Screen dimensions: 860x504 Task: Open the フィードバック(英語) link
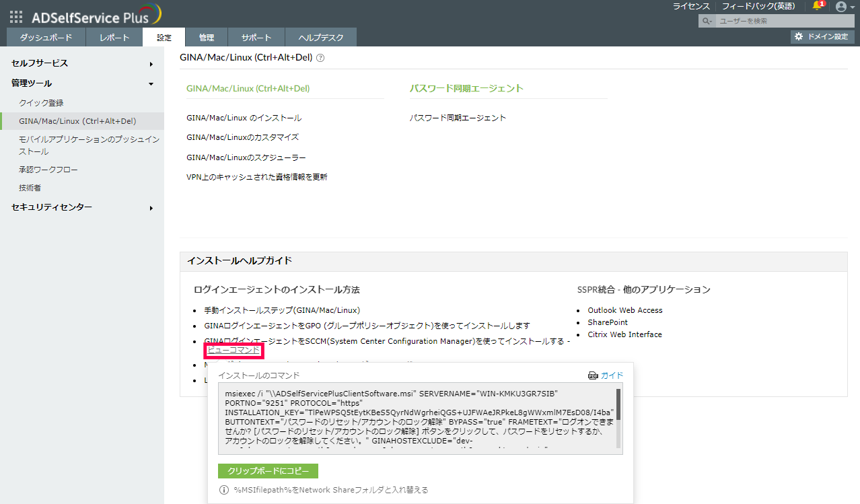tap(758, 6)
